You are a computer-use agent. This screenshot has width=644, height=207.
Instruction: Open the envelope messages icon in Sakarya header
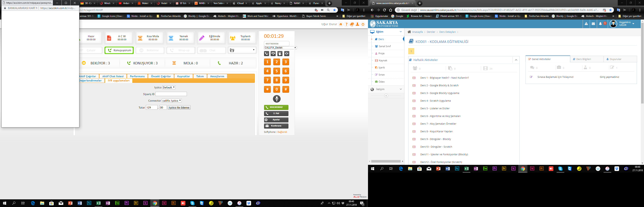[x=593, y=24]
